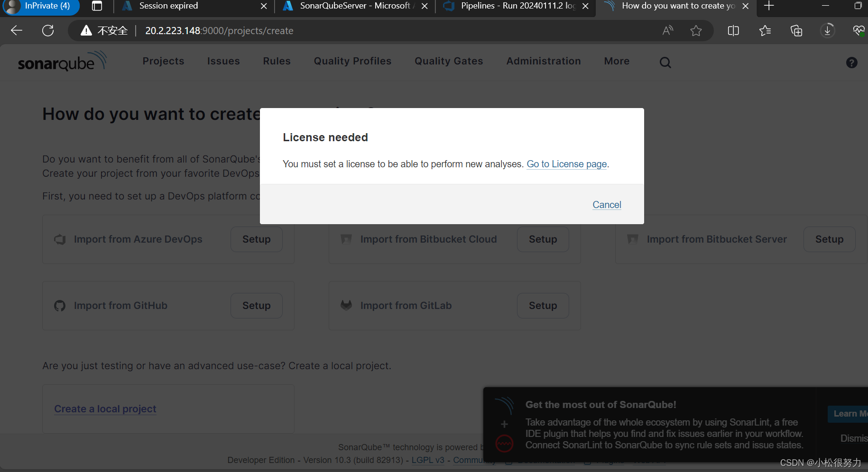This screenshot has width=868, height=472.
Task: Cancel the License needed dialog
Action: [607, 205]
